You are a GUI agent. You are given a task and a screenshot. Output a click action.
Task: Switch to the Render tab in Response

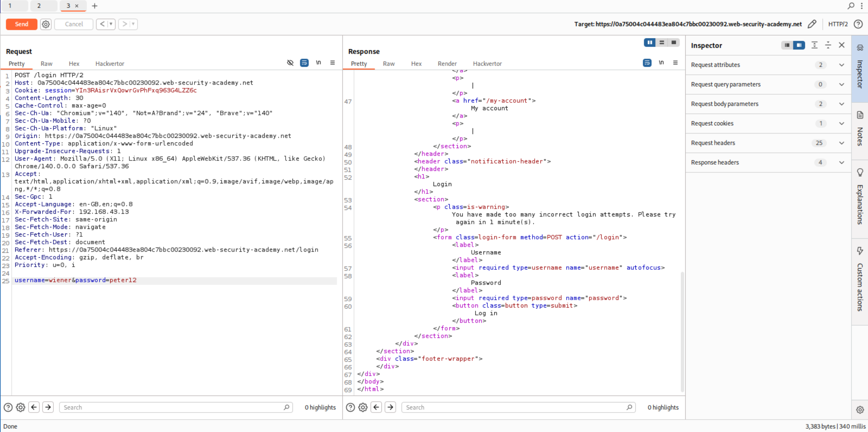pos(447,64)
